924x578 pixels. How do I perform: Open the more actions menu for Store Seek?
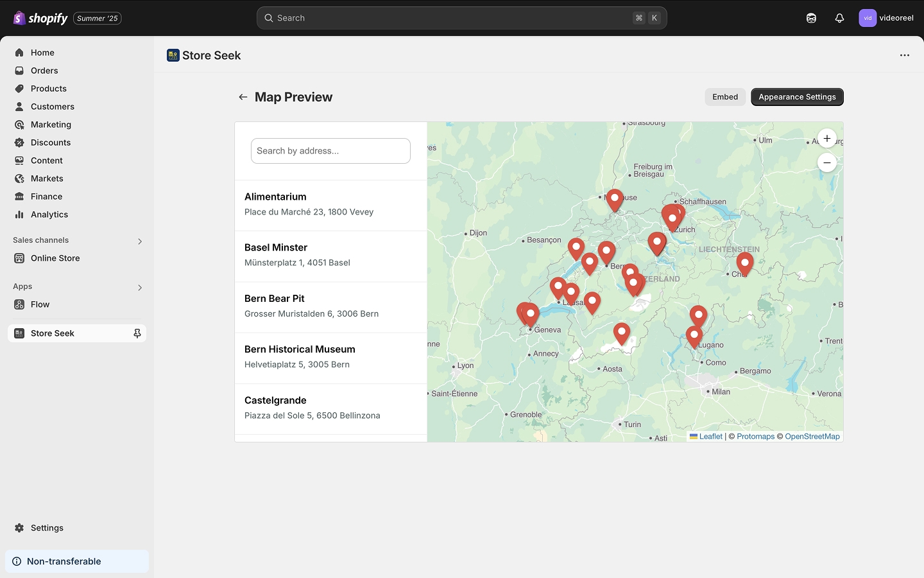[905, 55]
